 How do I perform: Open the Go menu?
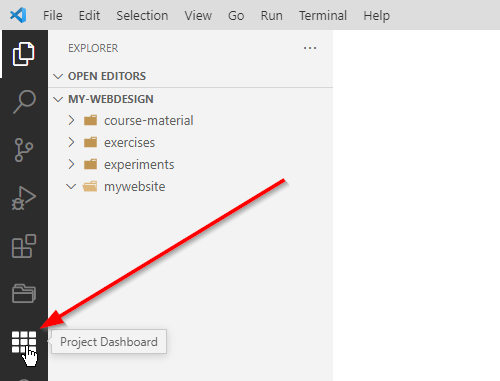pyautogui.click(x=236, y=16)
